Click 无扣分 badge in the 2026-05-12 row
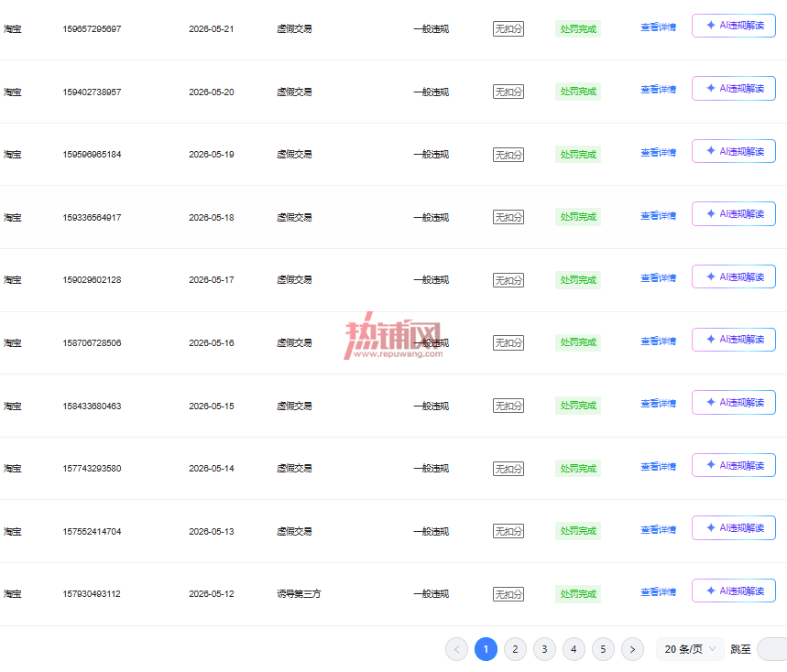 coord(508,594)
